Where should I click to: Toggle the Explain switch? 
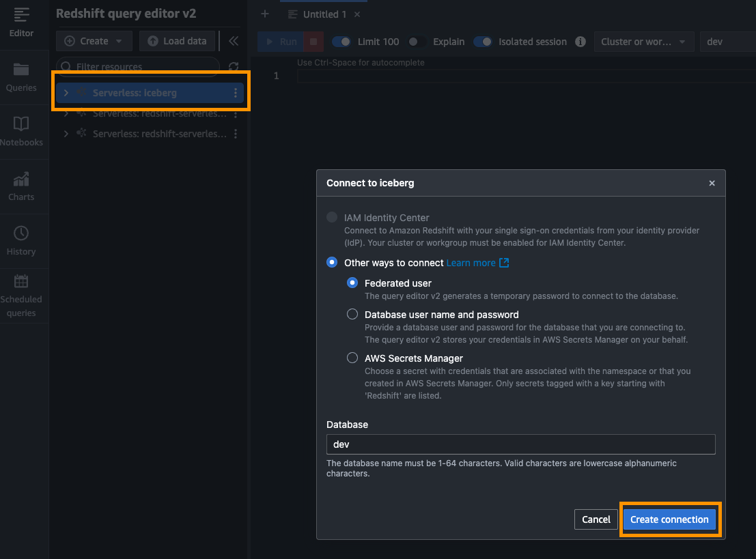click(x=417, y=42)
